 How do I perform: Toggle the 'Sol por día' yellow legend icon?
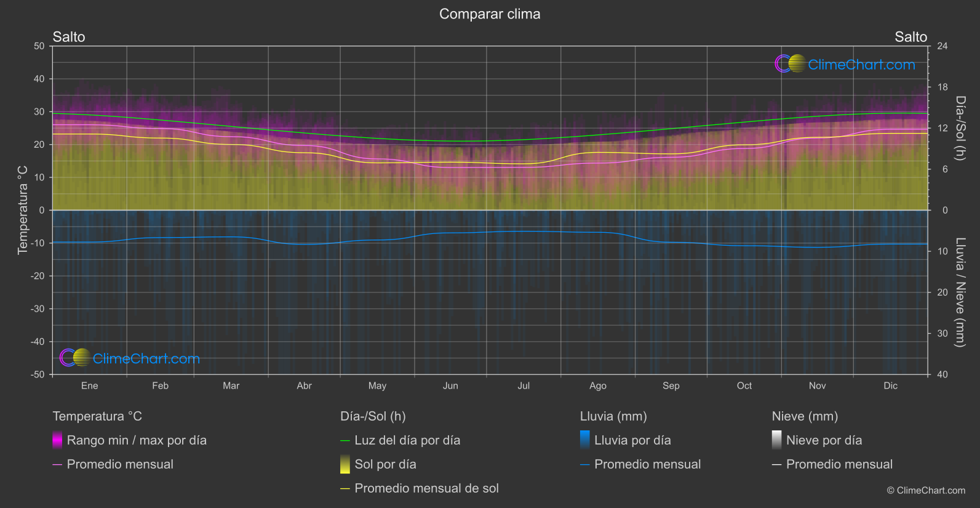click(x=345, y=464)
